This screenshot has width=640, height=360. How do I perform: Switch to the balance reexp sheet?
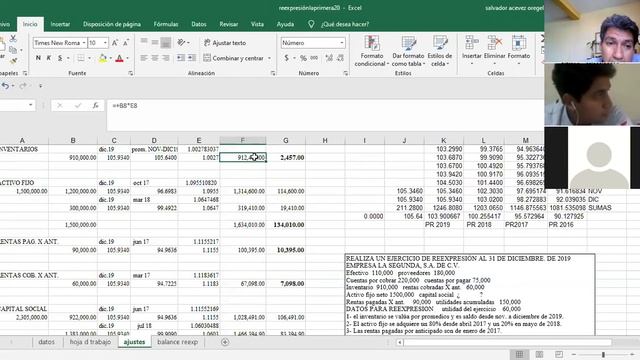point(178,342)
